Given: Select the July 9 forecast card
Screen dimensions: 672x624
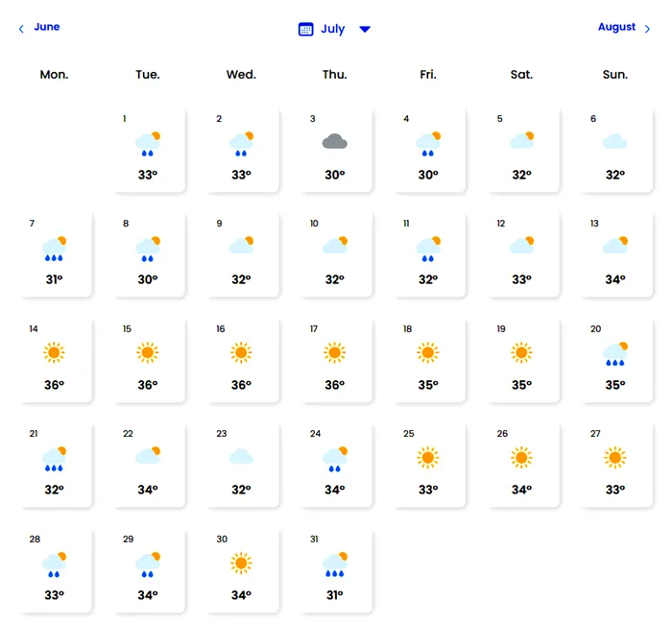Looking at the screenshot, I should pyautogui.click(x=241, y=254).
